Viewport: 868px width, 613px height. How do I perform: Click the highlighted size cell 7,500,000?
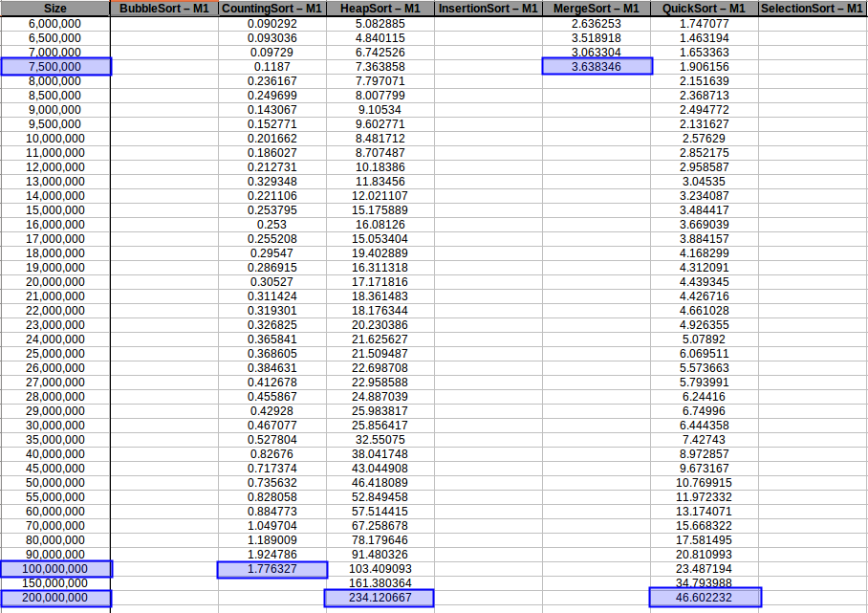pos(55,66)
